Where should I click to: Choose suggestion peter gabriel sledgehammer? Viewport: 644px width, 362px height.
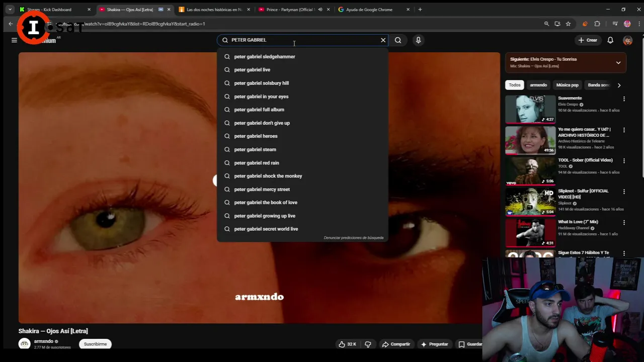coord(302,56)
